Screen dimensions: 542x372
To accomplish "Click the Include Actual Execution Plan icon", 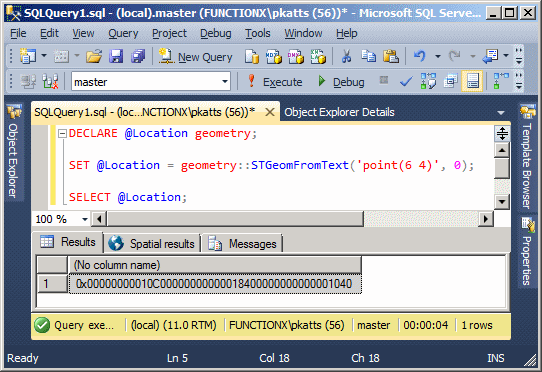I will pos(501,81).
